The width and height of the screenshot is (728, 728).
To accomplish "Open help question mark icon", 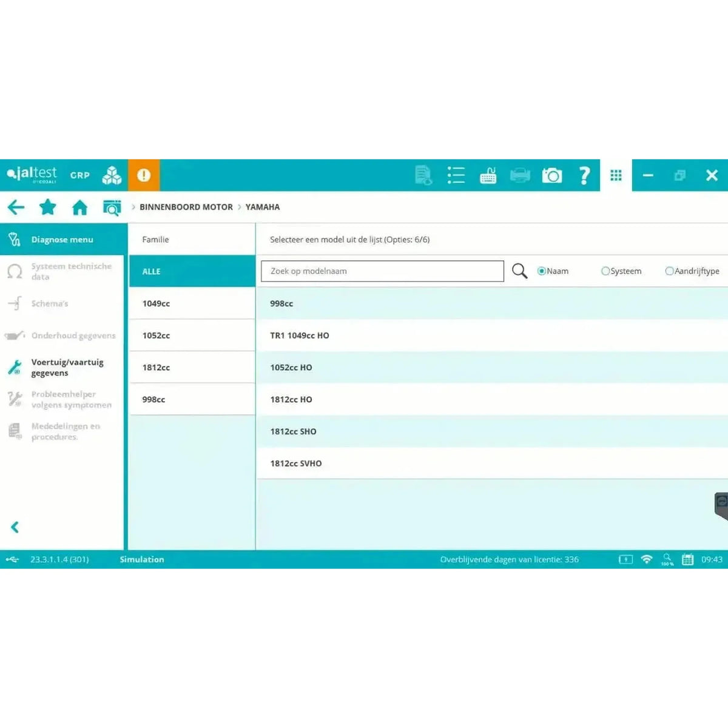I will (x=584, y=175).
